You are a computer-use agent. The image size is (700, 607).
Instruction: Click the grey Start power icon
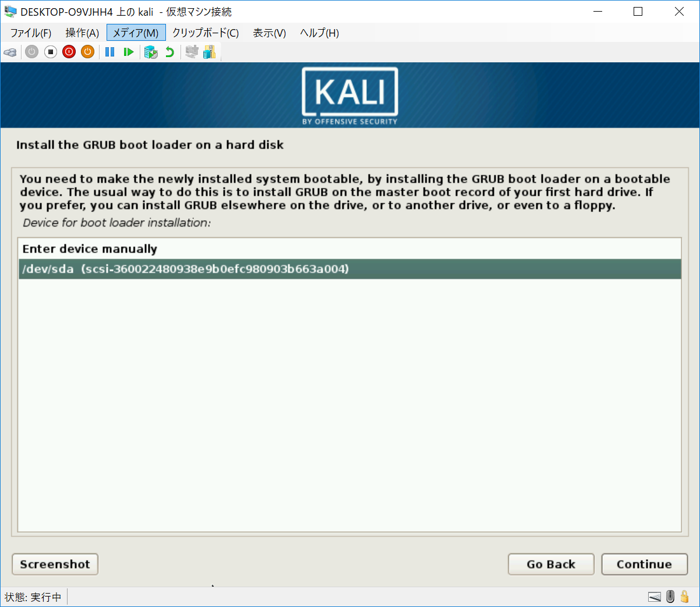[x=32, y=52]
